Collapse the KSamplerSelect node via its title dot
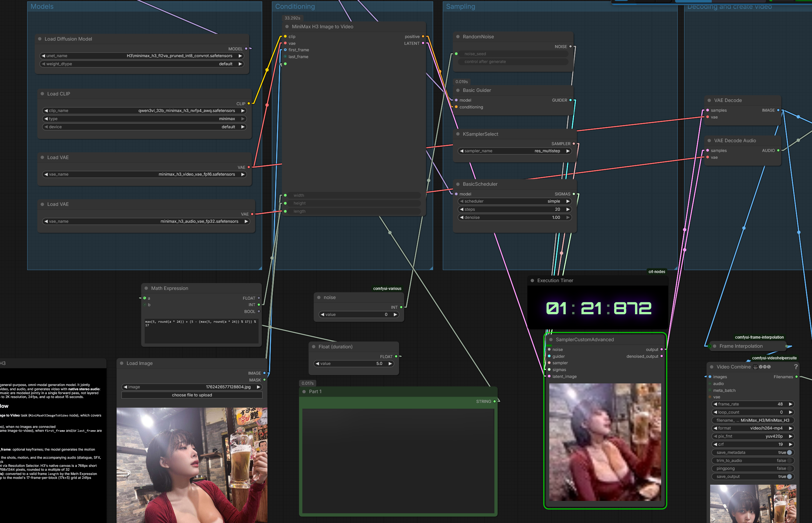Image resolution: width=812 pixels, height=523 pixels. pyautogui.click(x=458, y=134)
